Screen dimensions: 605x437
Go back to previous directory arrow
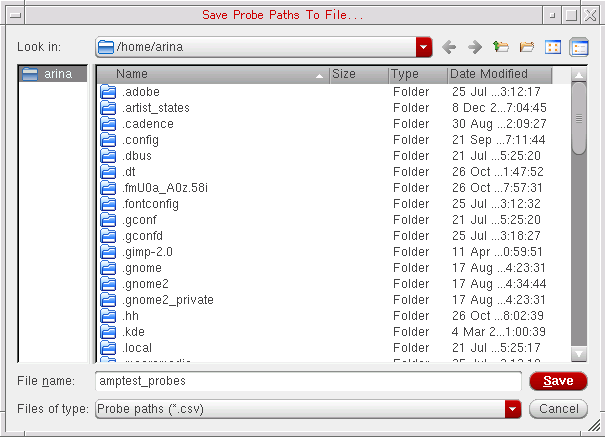pyautogui.click(x=449, y=47)
